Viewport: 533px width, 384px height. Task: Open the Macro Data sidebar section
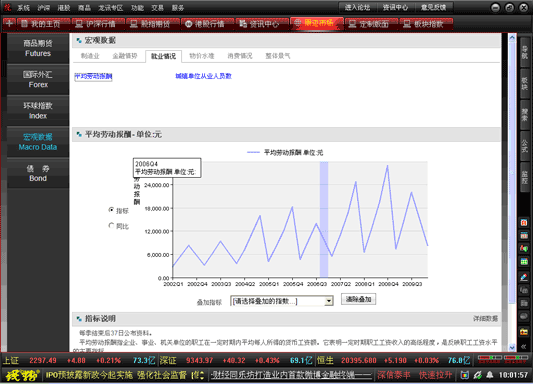pyautogui.click(x=38, y=142)
